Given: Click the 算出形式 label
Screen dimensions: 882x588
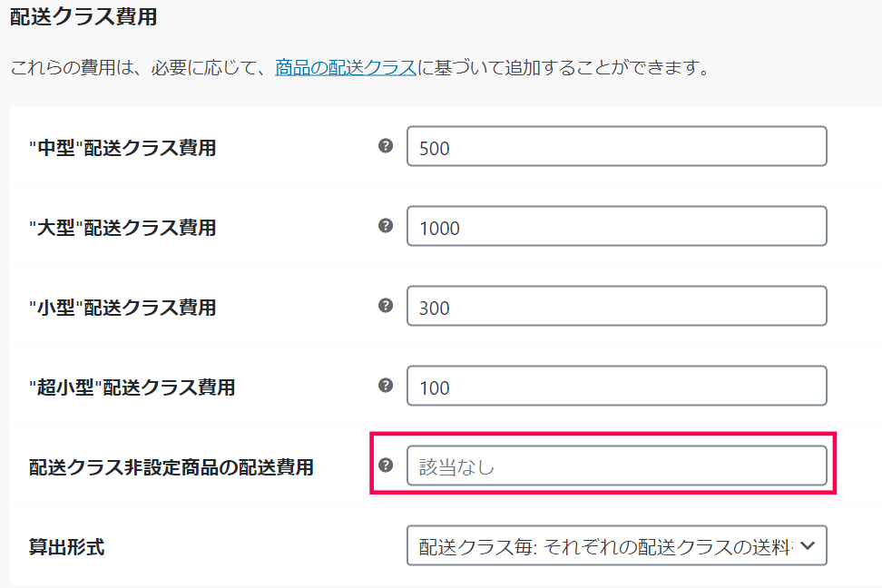Looking at the screenshot, I should (66, 547).
